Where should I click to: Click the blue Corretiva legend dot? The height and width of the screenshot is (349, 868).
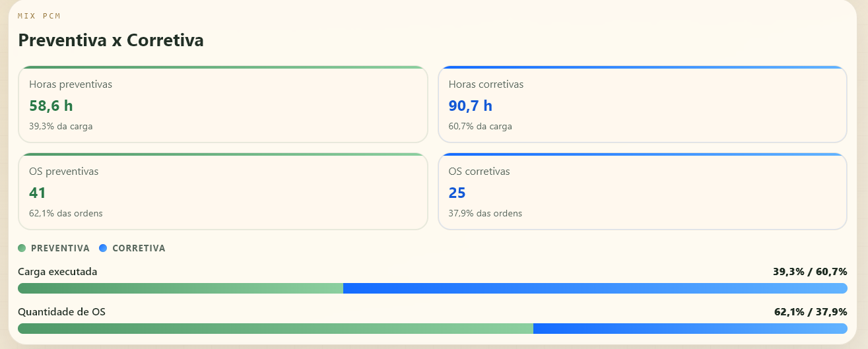[103, 248]
